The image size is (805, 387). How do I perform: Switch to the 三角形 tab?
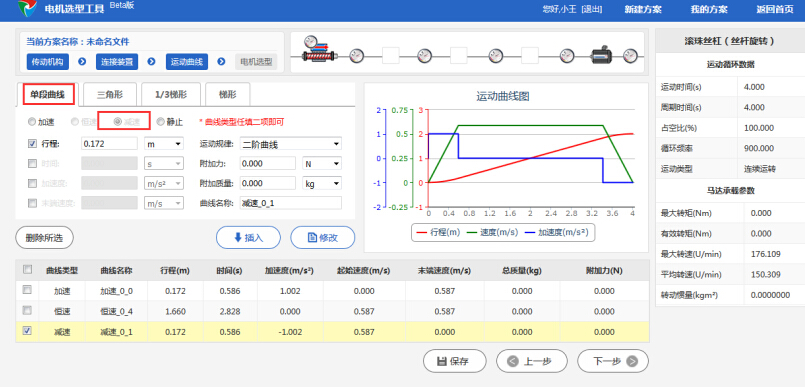pos(110,94)
